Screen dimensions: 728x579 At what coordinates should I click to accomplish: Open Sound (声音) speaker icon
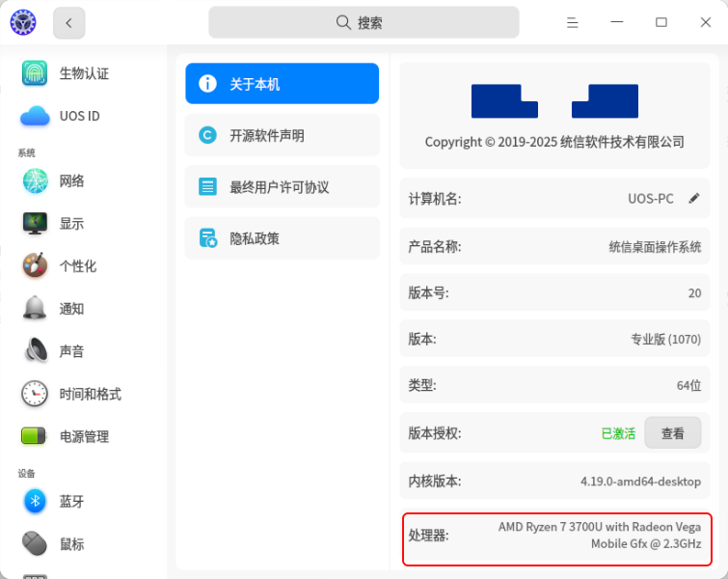pyautogui.click(x=36, y=350)
